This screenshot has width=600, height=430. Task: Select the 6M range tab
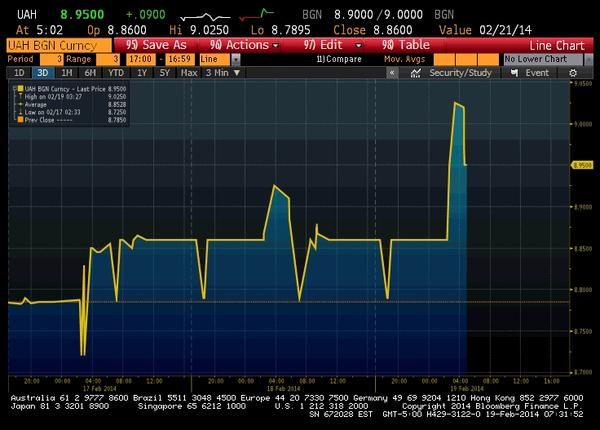tap(90, 73)
